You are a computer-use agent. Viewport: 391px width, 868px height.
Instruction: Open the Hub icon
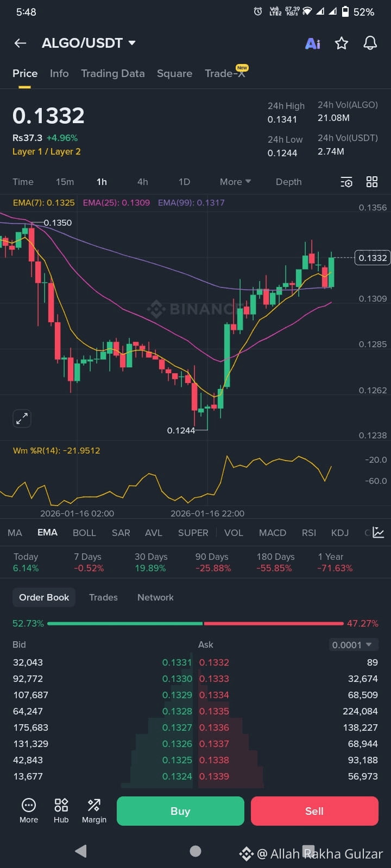pos(61,810)
